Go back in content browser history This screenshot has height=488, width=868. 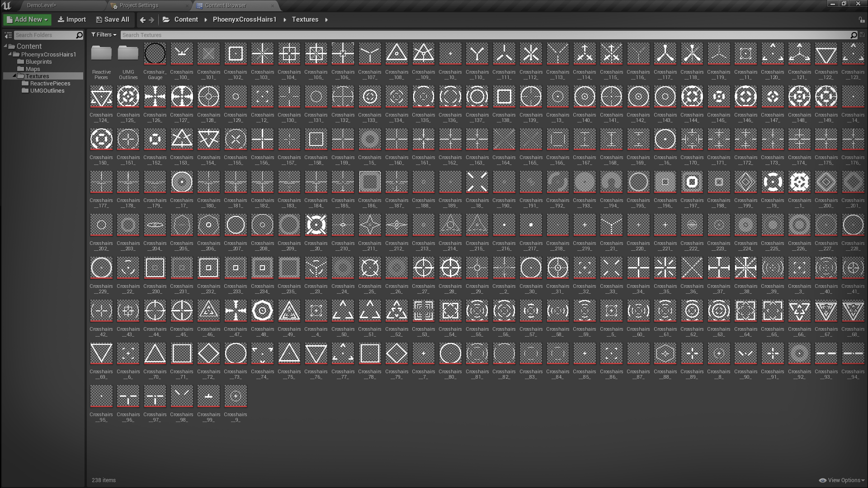[142, 19]
